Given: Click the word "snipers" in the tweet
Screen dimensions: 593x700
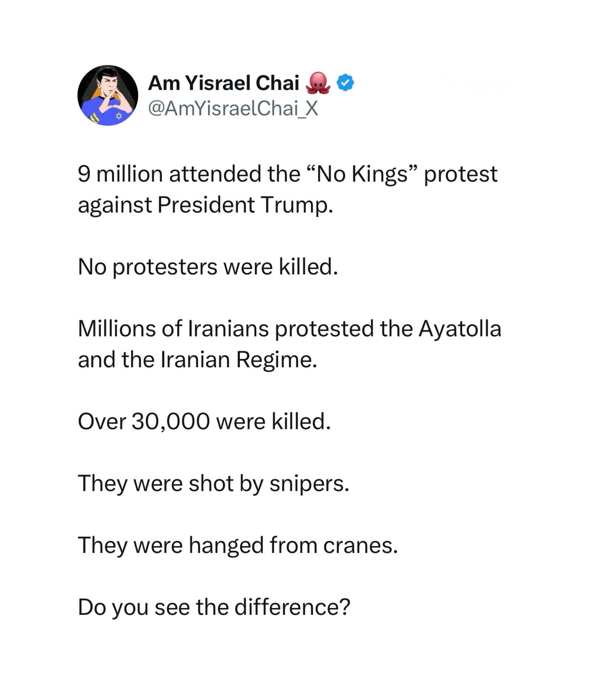Looking at the screenshot, I should tap(309, 483).
